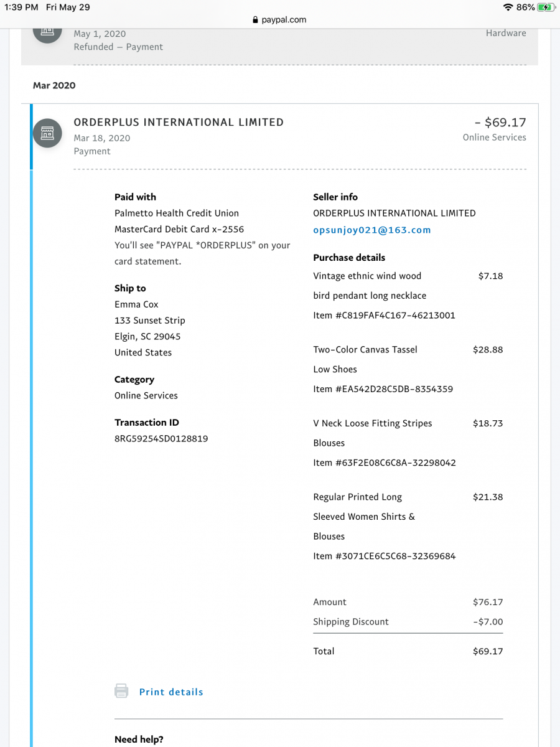
Task: Tap the refunded payment store icon
Action: (47, 31)
